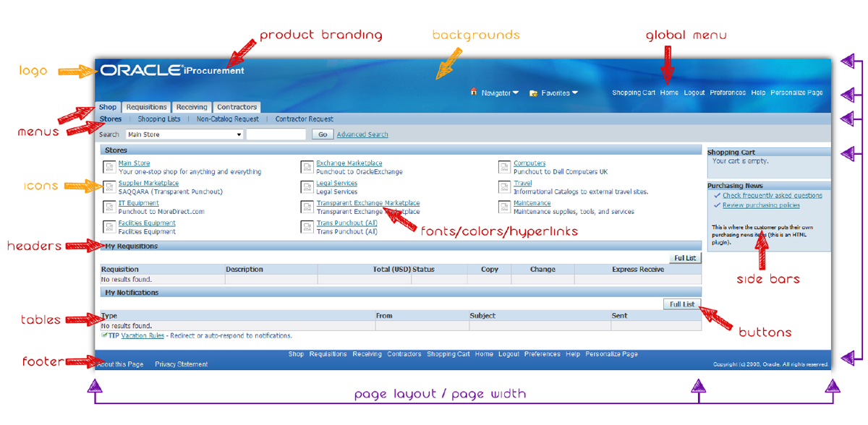Open the Facilities Equipment store link
Screen dimensions: 868x425
coord(148,223)
